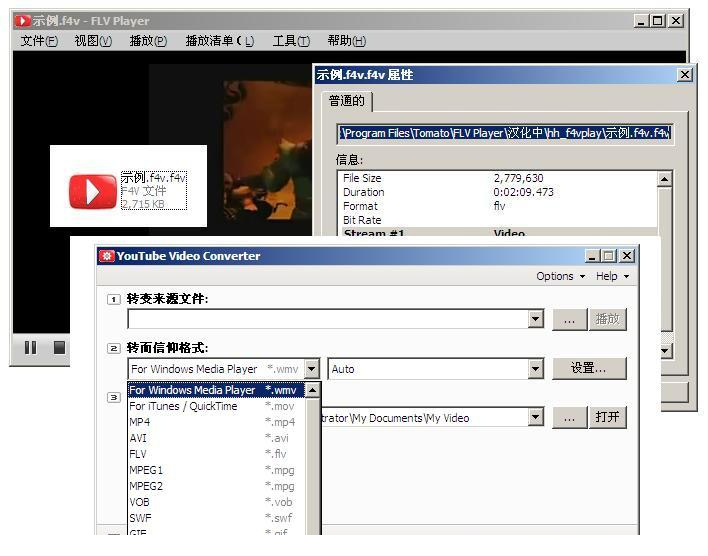
Task: Browse for source file with ... button
Action: coord(569,320)
